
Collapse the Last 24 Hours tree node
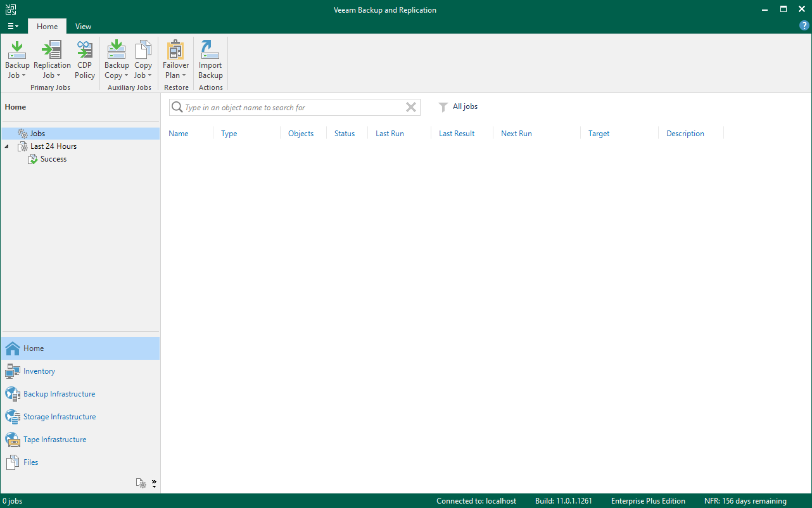coord(7,146)
